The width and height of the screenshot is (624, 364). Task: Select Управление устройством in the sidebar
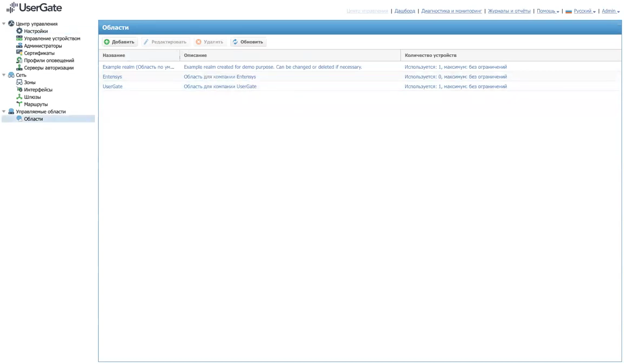pyautogui.click(x=52, y=38)
